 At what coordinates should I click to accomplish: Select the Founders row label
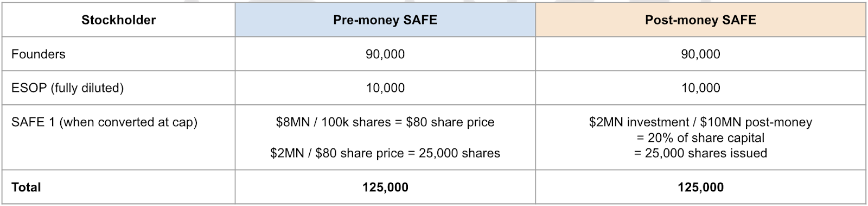[x=39, y=54]
